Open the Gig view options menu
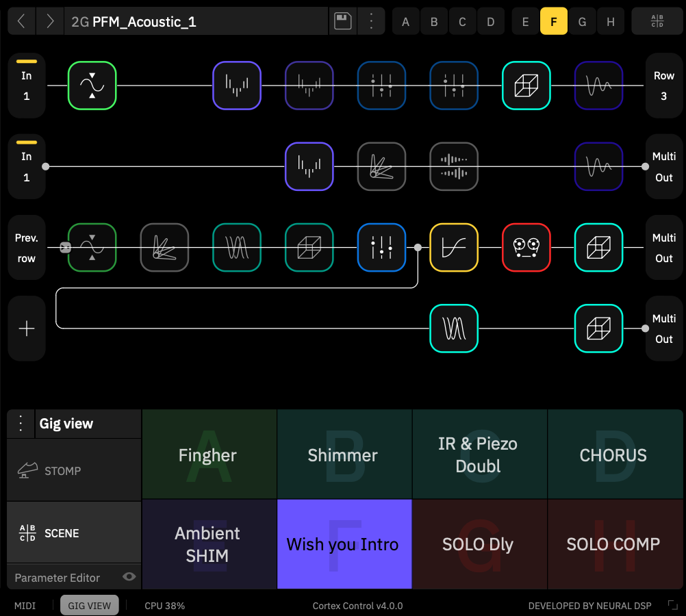This screenshot has width=686, height=616. (21, 423)
